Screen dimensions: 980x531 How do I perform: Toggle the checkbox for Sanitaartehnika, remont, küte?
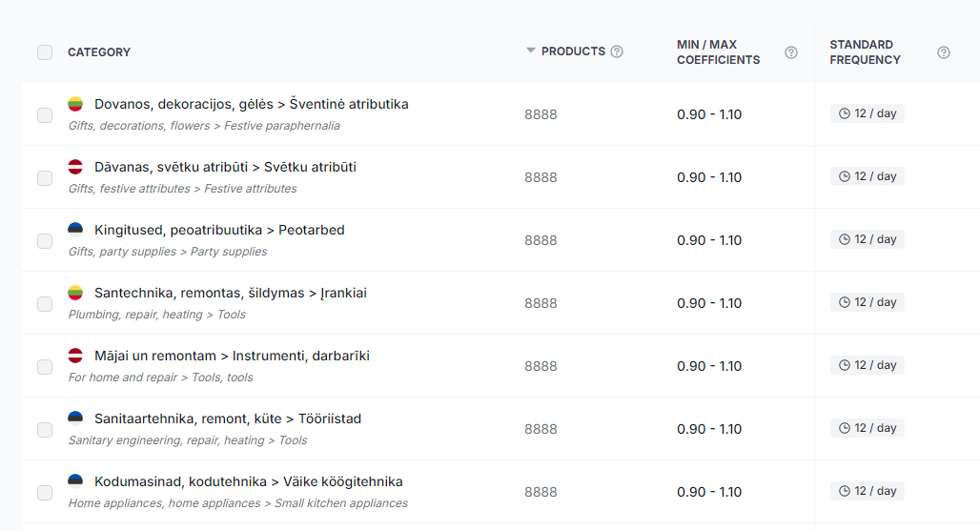45,430
